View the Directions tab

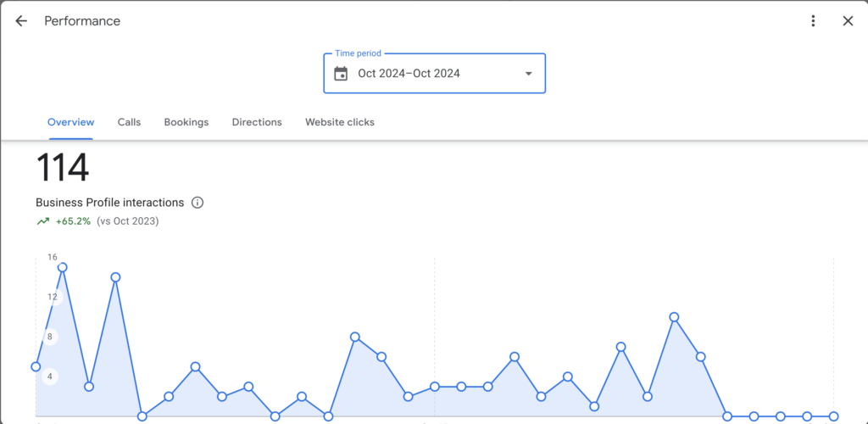point(257,122)
